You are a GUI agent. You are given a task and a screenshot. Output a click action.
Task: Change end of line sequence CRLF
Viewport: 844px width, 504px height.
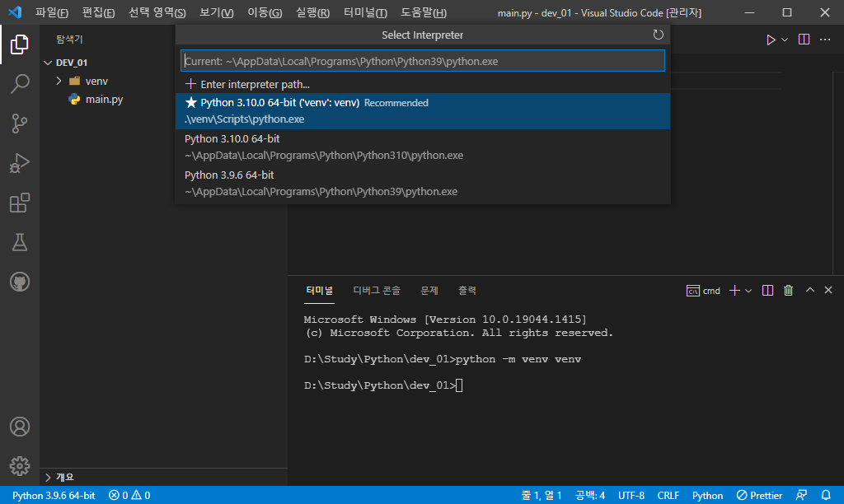[x=668, y=496]
